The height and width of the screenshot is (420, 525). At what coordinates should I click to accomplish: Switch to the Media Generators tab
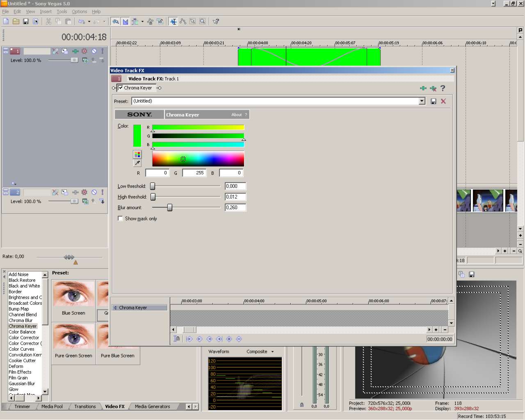(152, 406)
